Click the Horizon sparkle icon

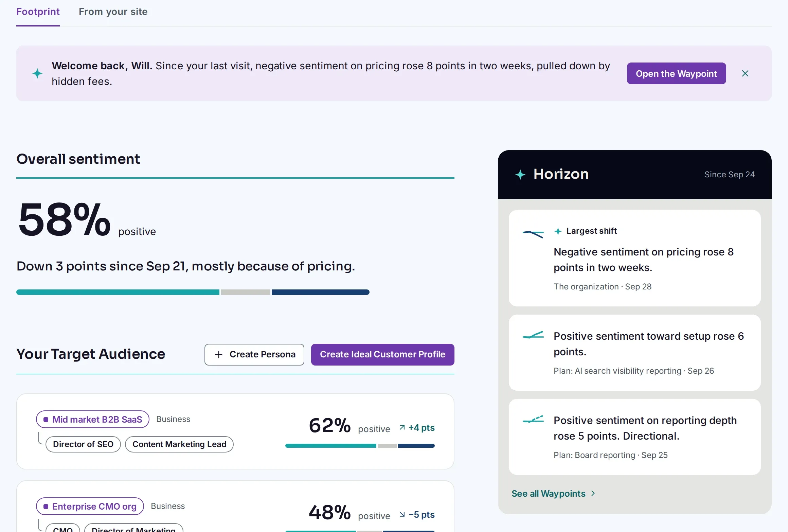pos(520,175)
